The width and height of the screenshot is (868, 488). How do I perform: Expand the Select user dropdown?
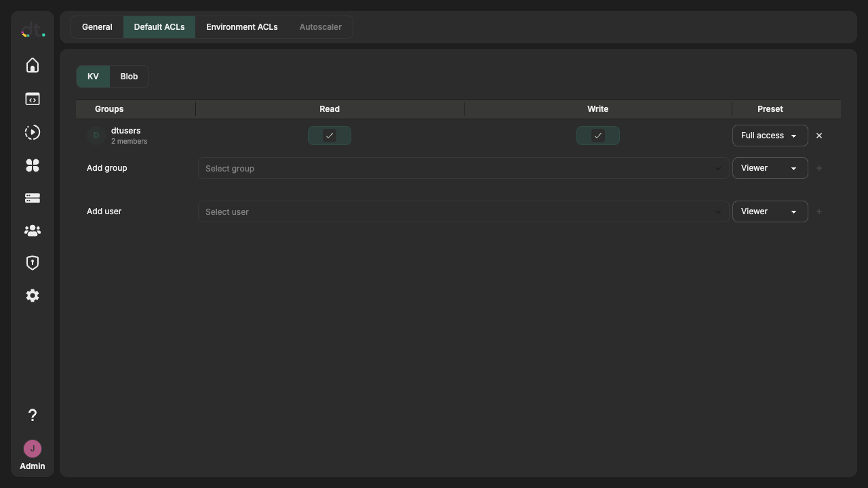tap(463, 211)
